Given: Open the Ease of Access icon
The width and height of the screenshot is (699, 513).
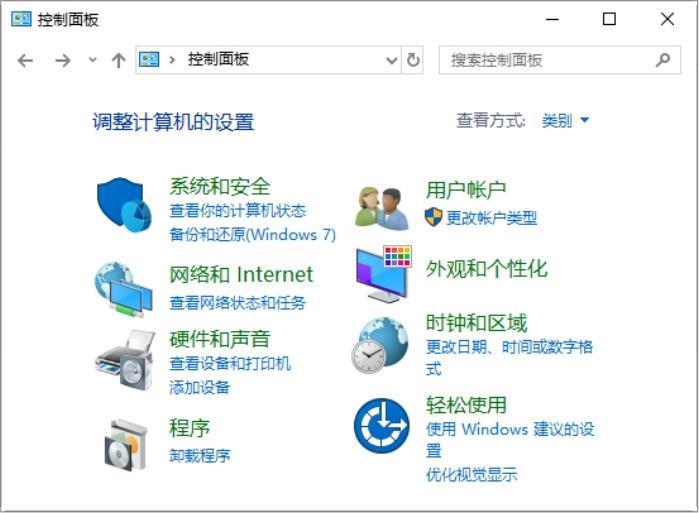Looking at the screenshot, I should pos(382,426).
